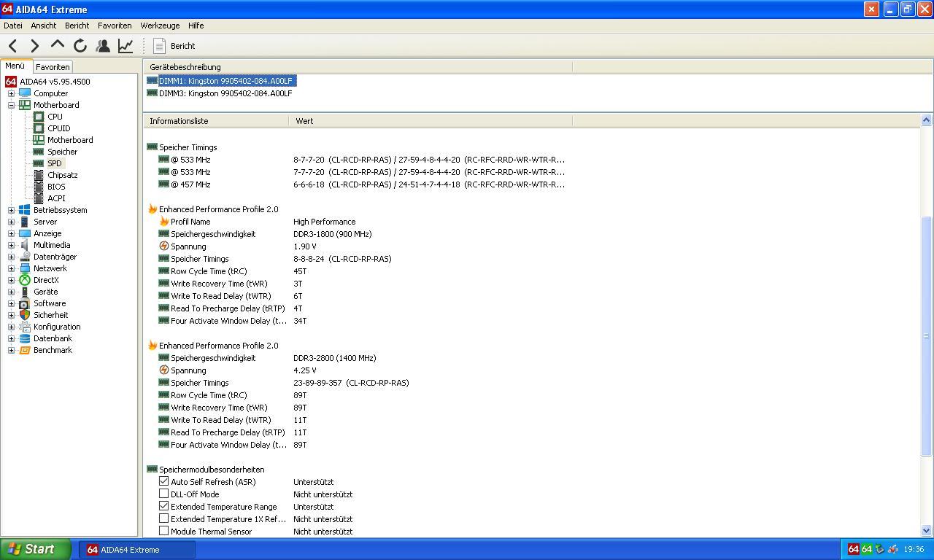Image resolution: width=934 pixels, height=560 pixels.
Task: Select the CPUID tree item
Action: click(x=58, y=128)
